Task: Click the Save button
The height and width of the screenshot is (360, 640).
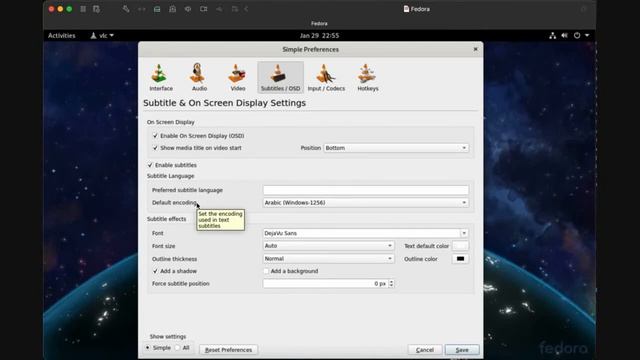Action: pos(462,350)
